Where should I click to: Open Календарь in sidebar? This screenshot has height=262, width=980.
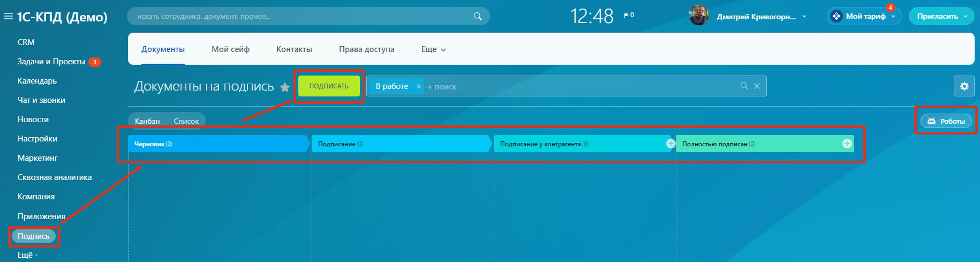click(37, 81)
